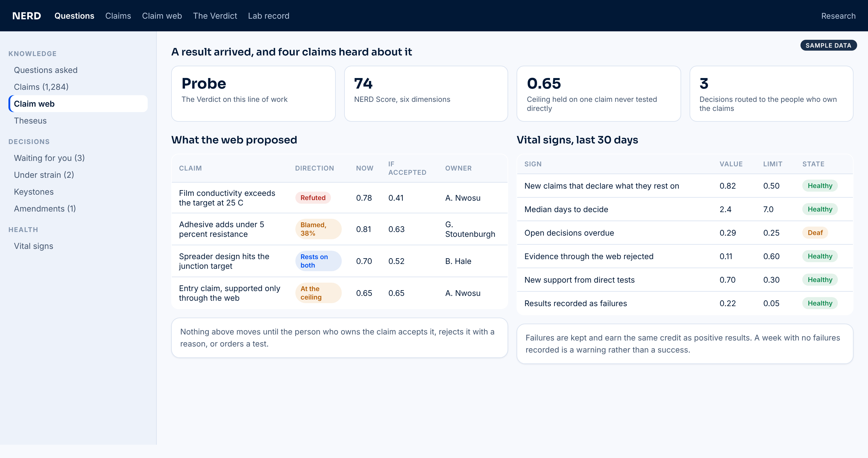Open the Questions tab in top navigation
The image size is (868, 458).
point(74,16)
